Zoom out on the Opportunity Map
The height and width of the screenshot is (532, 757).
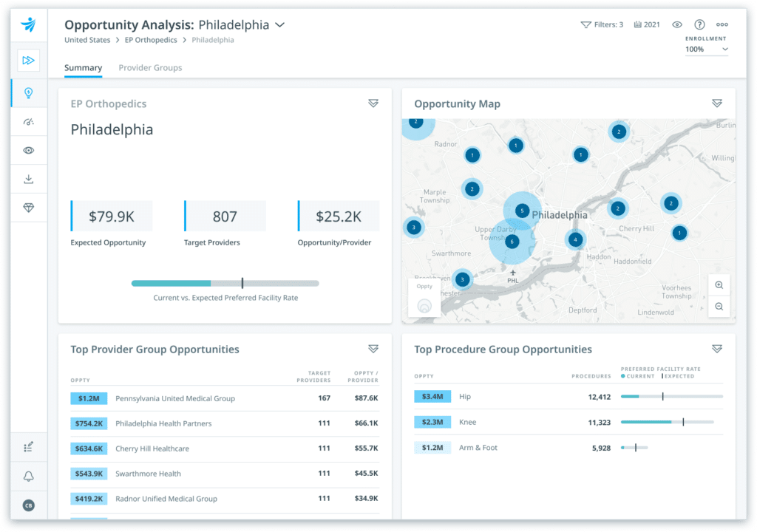pyautogui.click(x=719, y=307)
